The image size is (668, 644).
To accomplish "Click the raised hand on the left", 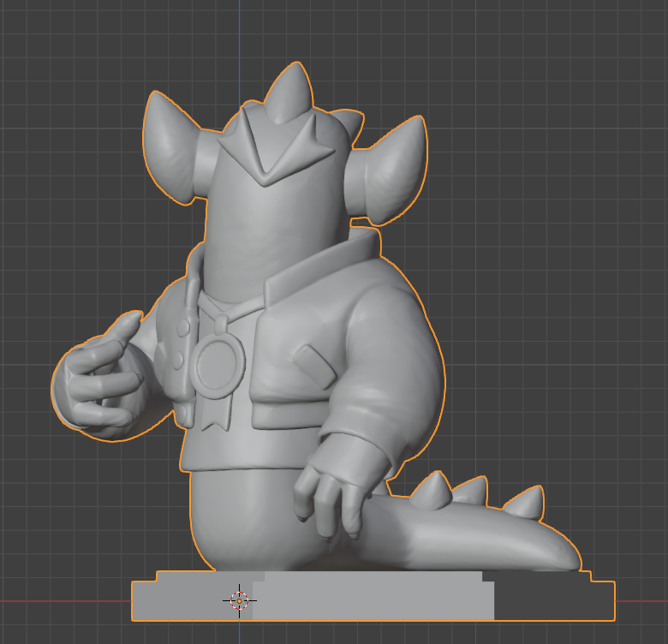I will coord(98,381).
